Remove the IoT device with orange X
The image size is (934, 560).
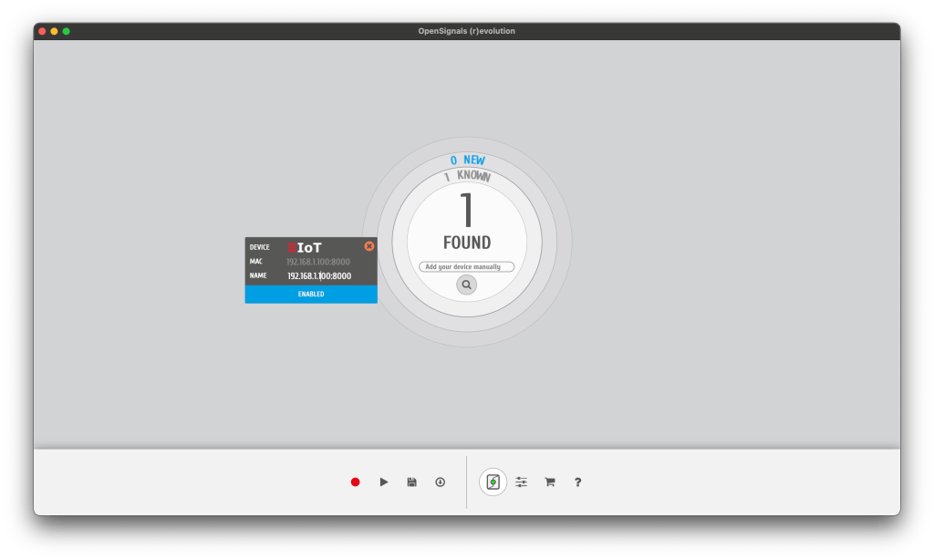(x=368, y=246)
